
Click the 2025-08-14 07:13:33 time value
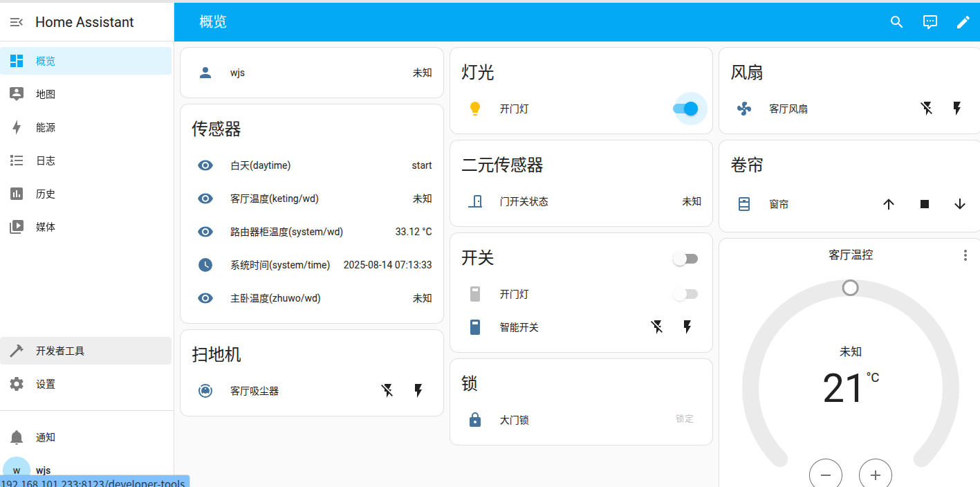pyautogui.click(x=388, y=265)
